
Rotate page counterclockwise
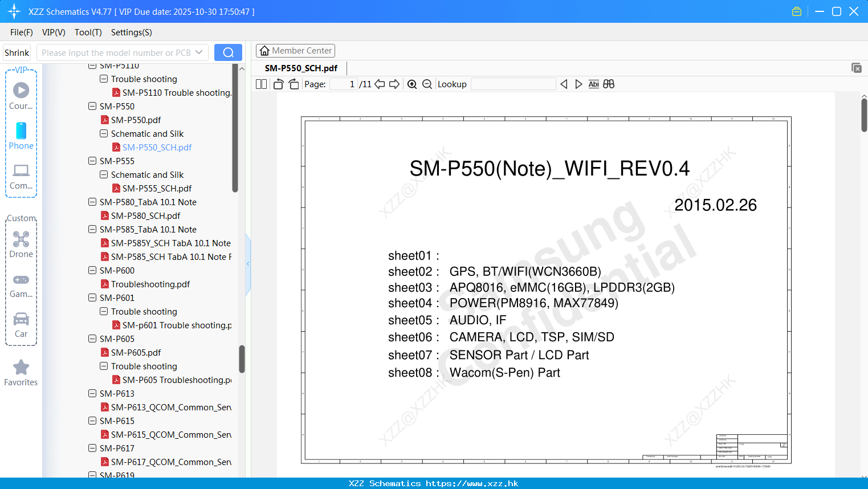pos(278,84)
